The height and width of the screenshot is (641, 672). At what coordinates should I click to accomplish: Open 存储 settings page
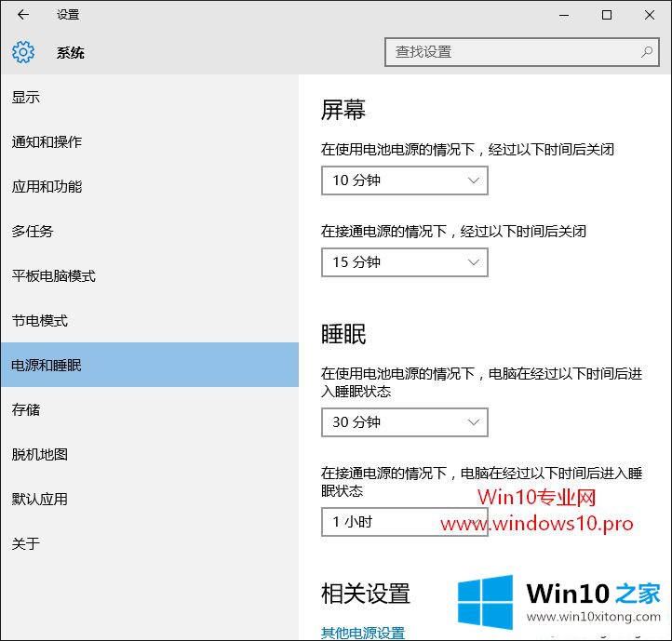[26, 409]
